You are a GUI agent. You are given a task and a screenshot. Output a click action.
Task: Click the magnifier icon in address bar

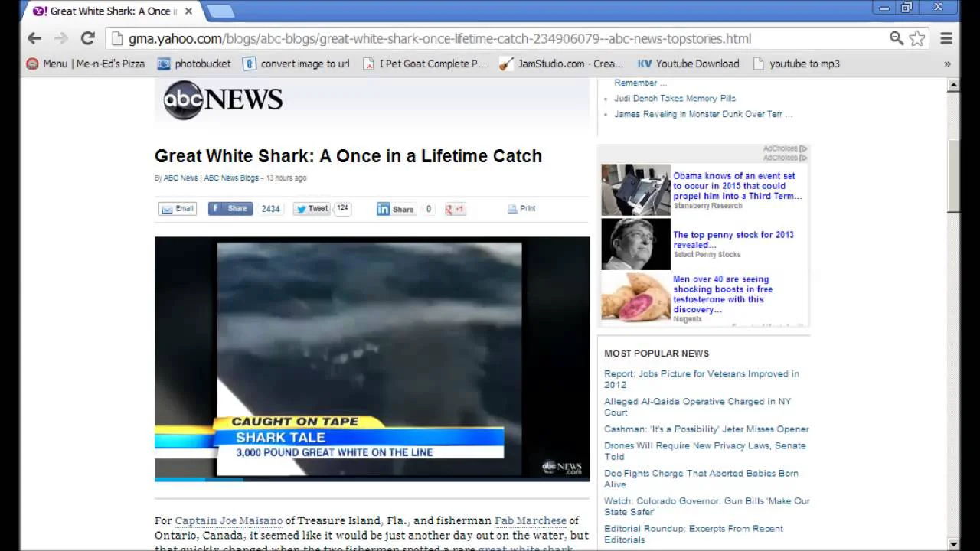coord(896,38)
